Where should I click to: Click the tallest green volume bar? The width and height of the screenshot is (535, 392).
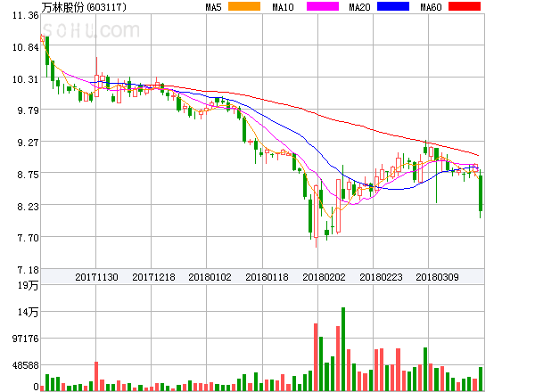pyautogui.click(x=343, y=349)
